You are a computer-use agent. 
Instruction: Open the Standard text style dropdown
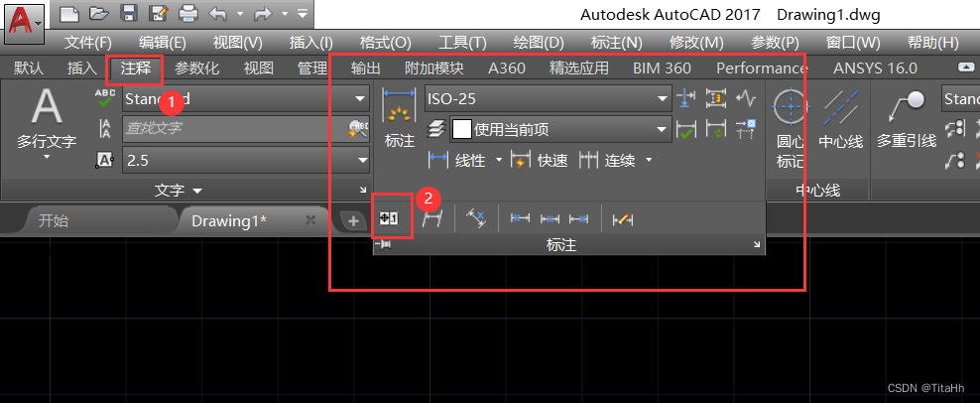point(246,98)
